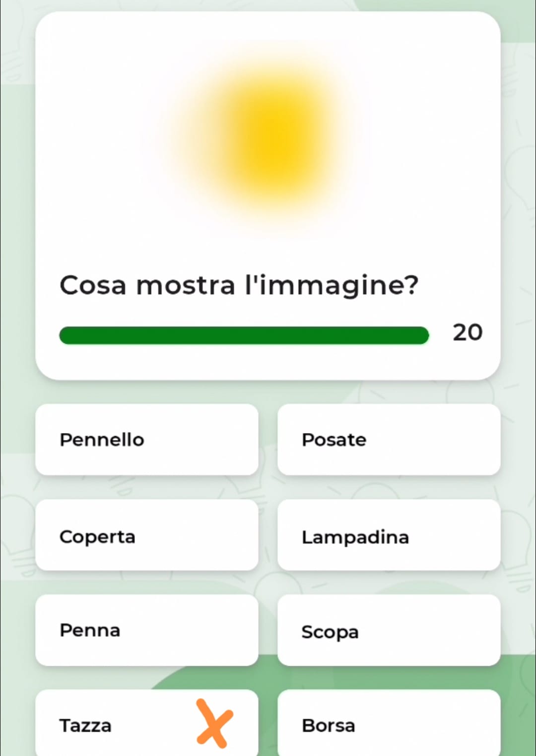Select the answer meaning paintbrush
The image size is (536, 756).
pos(147,440)
